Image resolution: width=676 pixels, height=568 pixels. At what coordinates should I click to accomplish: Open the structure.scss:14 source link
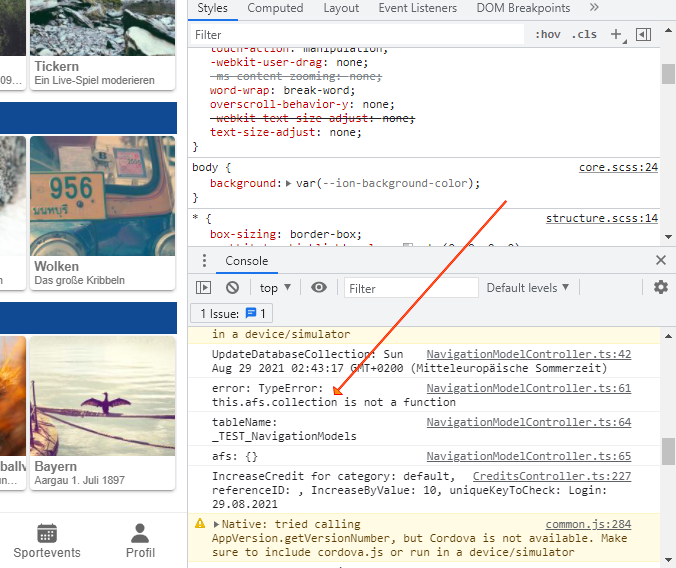pyautogui.click(x=602, y=218)
